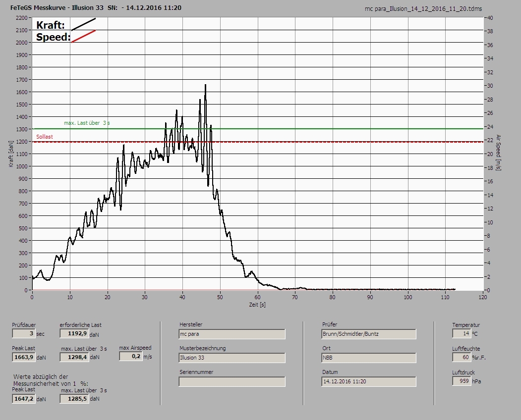Click the Speed: legend label
This screenshot has width=521, height=420.
[x=53, y=37]
